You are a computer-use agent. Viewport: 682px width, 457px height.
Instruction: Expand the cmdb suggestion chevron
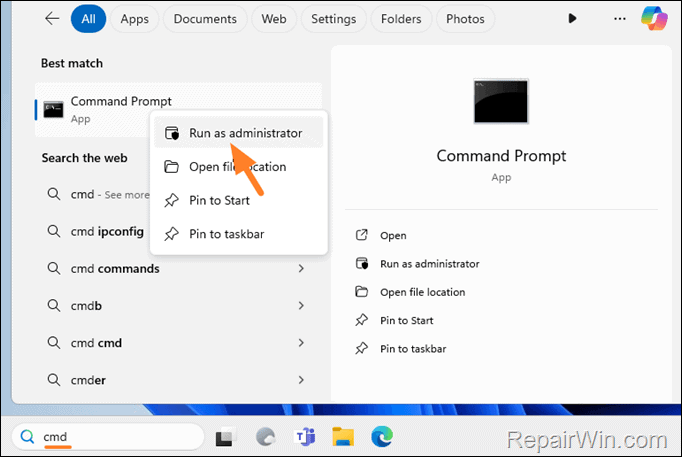pyautogui.click(x=301, y=306)
